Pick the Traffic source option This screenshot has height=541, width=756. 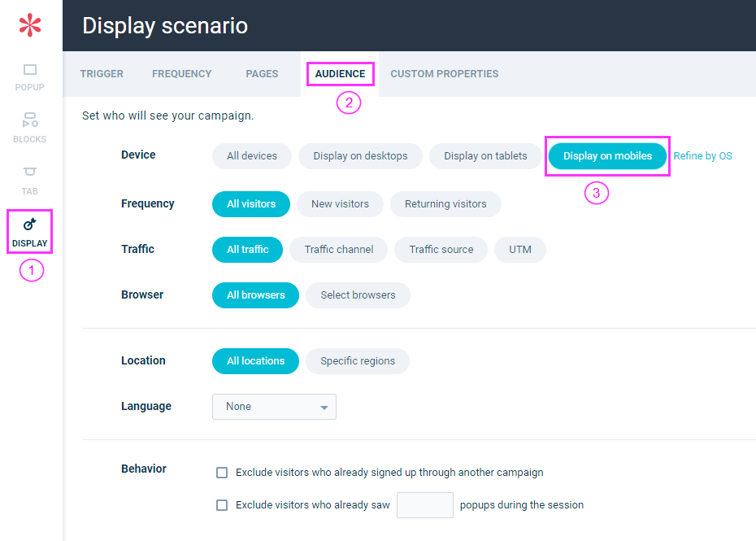point(441,250)
